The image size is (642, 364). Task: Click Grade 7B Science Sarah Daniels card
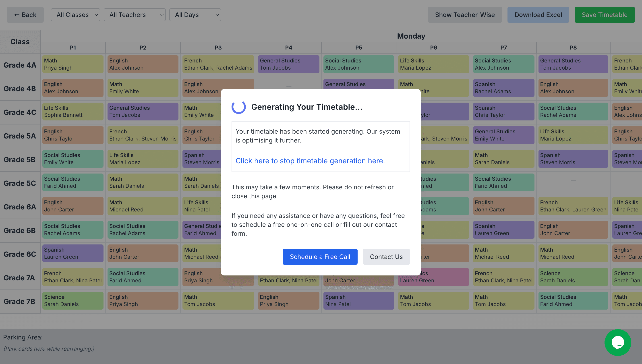pos(73,300)
